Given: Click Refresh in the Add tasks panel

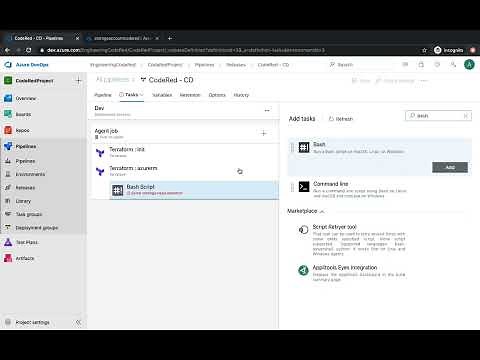Looking at the screenshot, I should [341, 119].
